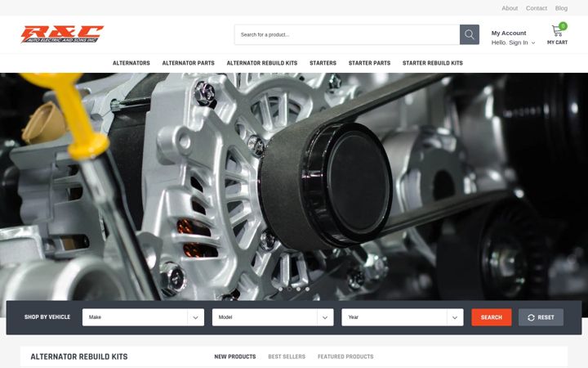Open the Hello, Sign In dropdown

(x=513, y=43)
